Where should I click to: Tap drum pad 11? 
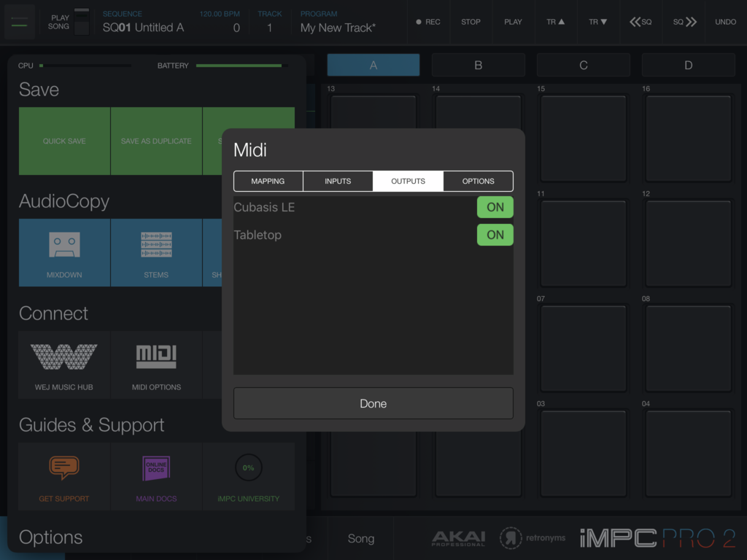coord(583,244)
